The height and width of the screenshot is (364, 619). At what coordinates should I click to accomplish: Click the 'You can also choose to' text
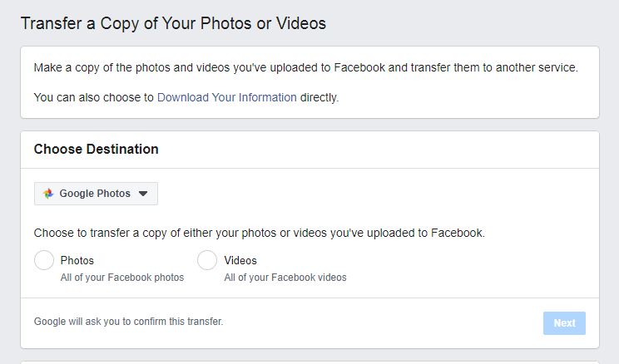pyautogui.click(x=93, y=97)
